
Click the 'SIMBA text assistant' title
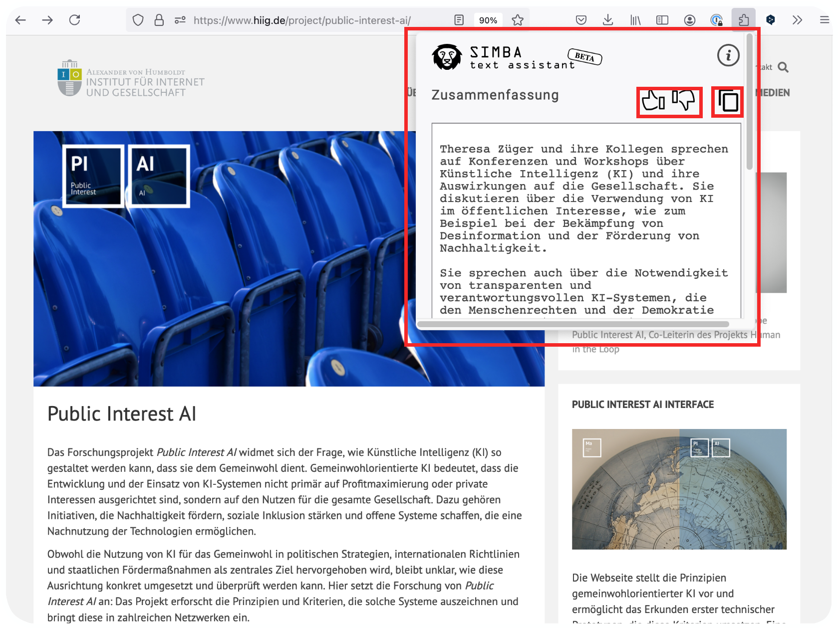pos(522,58)
